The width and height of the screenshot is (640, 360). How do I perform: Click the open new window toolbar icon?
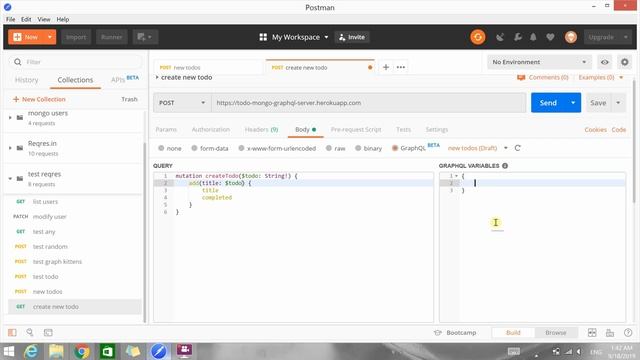click(145, 37)
